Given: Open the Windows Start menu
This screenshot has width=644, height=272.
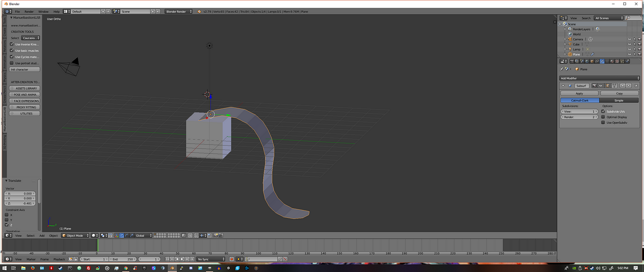Looking at the screenshot, I should [4, 268].
